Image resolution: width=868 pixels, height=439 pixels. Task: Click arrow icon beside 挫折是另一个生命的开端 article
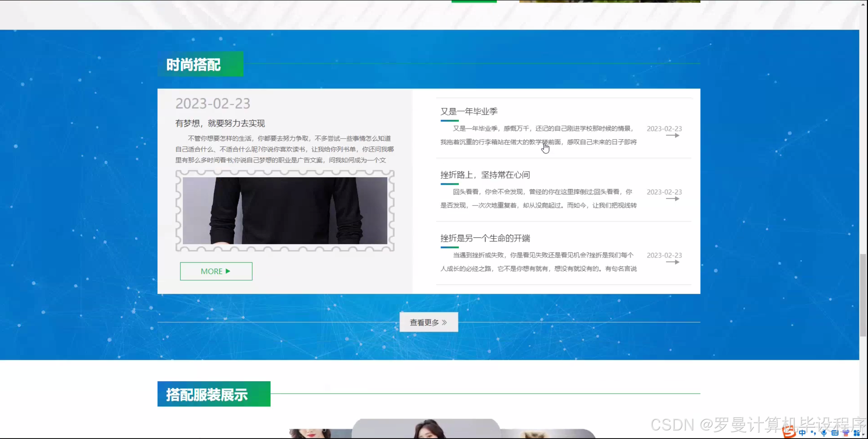672,262
